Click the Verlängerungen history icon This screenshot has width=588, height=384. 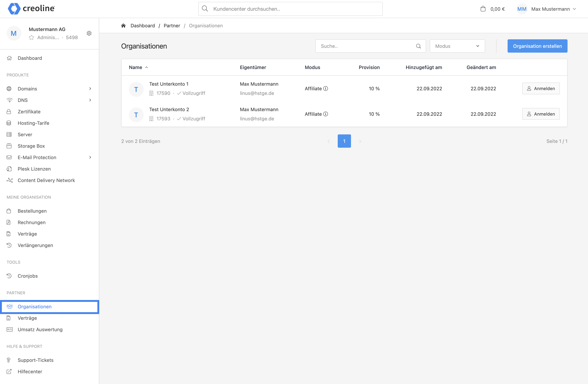[x=9, y=245]
